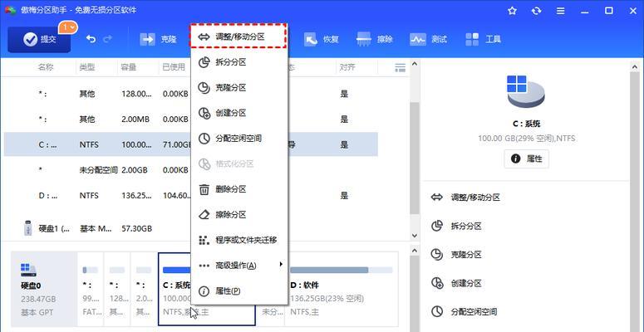Click the 属性 button in right panel
The image size is (644, 332).
[526, 159]
